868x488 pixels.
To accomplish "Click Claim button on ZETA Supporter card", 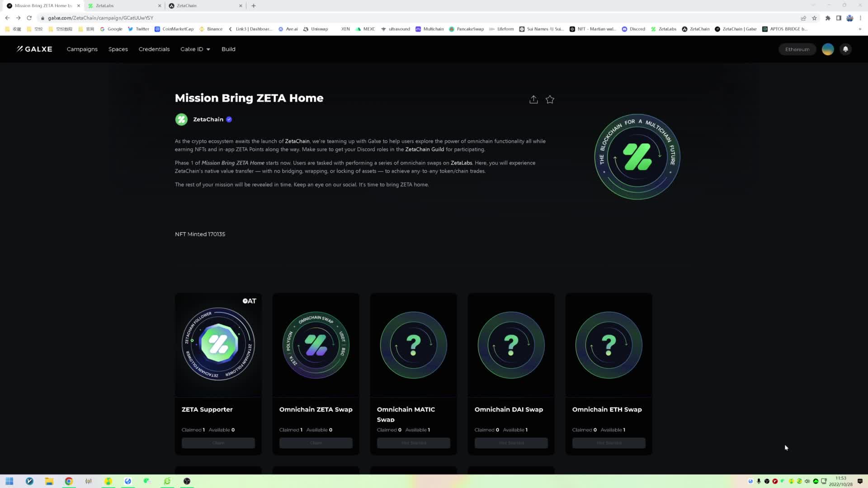I will pos(218,443).
